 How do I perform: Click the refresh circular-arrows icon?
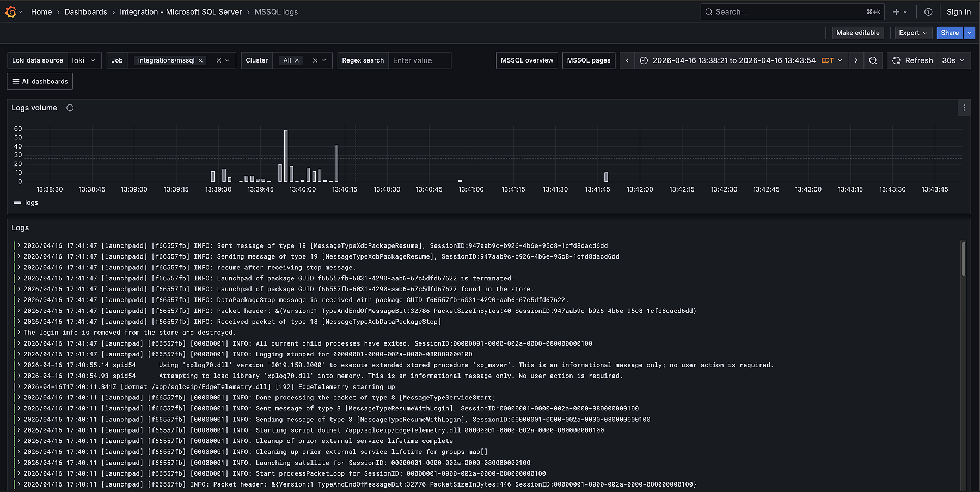click(896, 60)
